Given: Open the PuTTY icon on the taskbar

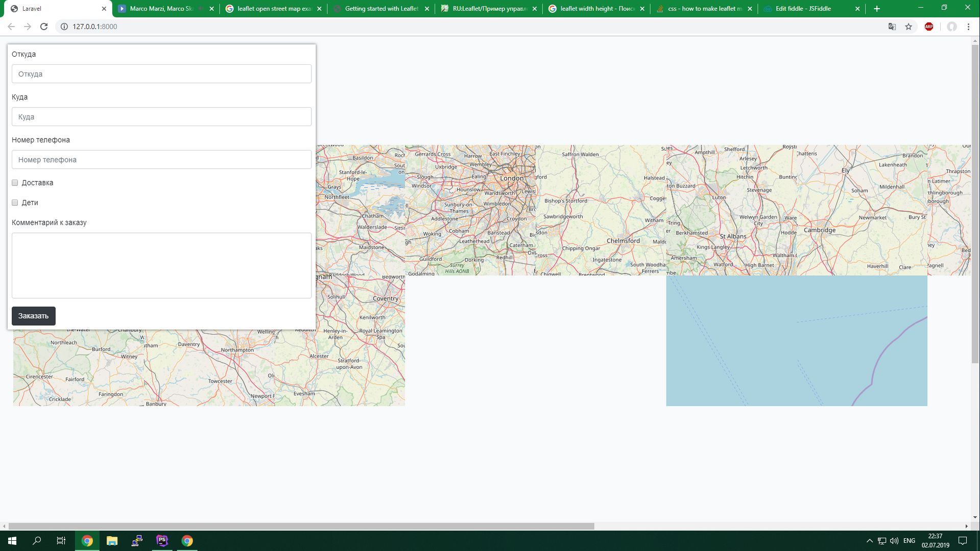Looking at the screenshot, I should click(x=137, y=541).
